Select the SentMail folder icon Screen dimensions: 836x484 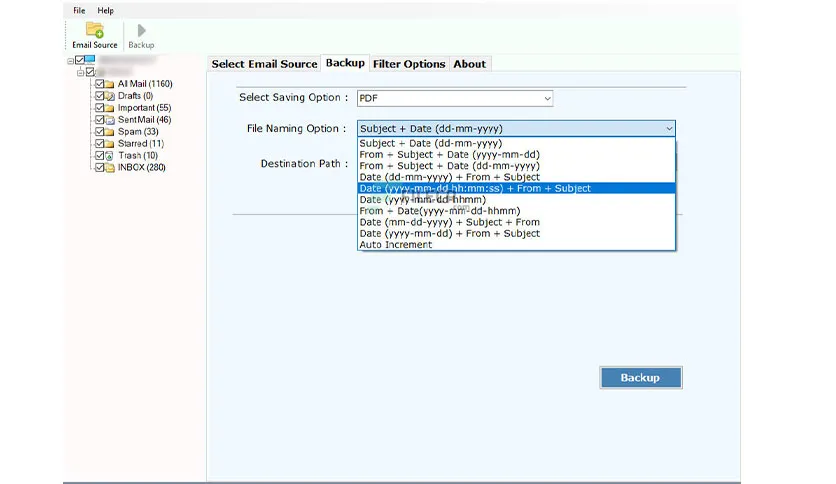pyautogui.click(x=109, y=120)
